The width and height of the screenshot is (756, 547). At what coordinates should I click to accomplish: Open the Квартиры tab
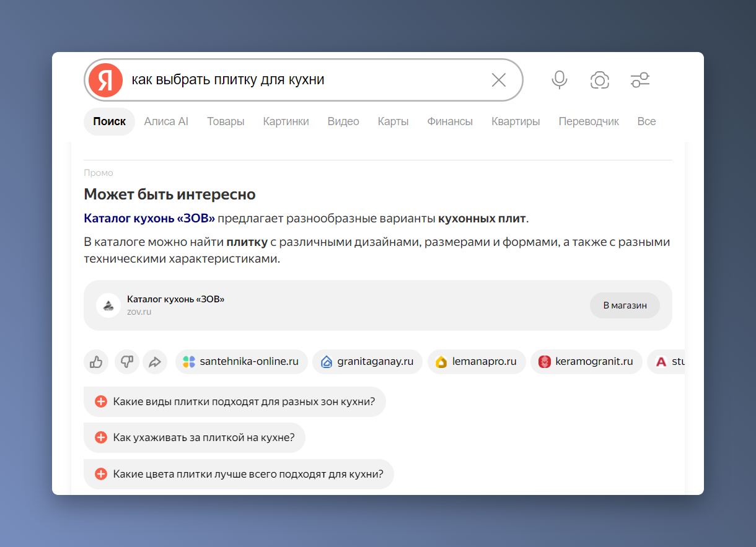click(x=516, y=121)
